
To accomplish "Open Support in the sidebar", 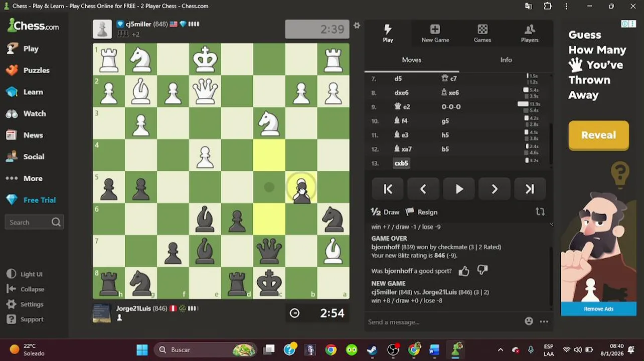I will coord(32,319).
